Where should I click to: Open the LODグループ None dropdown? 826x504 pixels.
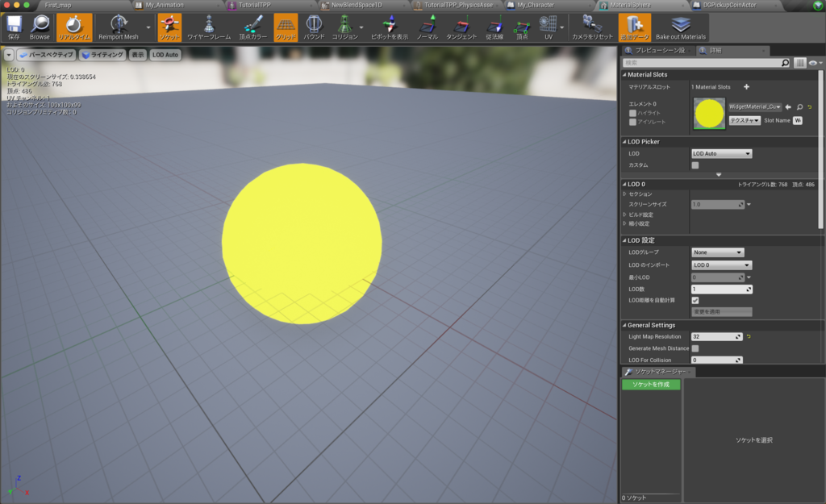(717, 252)
